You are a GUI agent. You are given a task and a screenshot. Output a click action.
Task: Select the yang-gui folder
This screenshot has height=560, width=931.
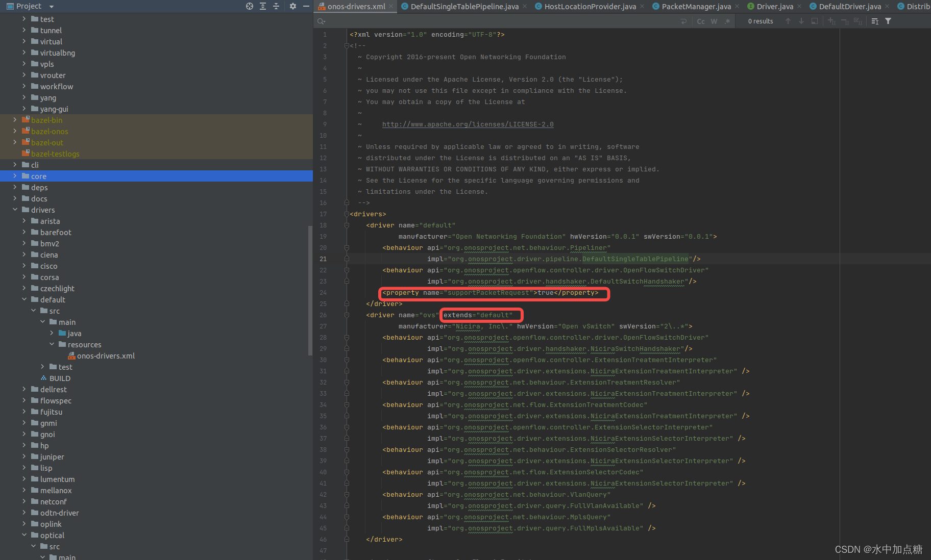click(54, 109)
